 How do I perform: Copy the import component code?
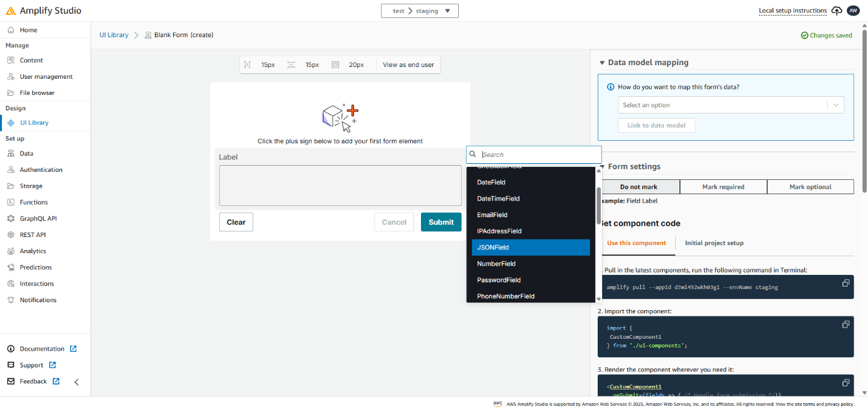[846, 325]
